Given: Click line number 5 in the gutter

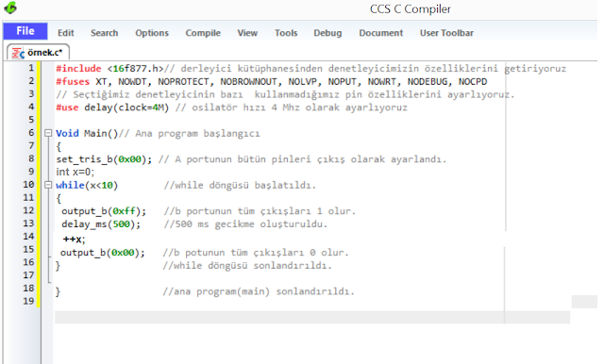Looking at the screenshot, I should 31,120.
